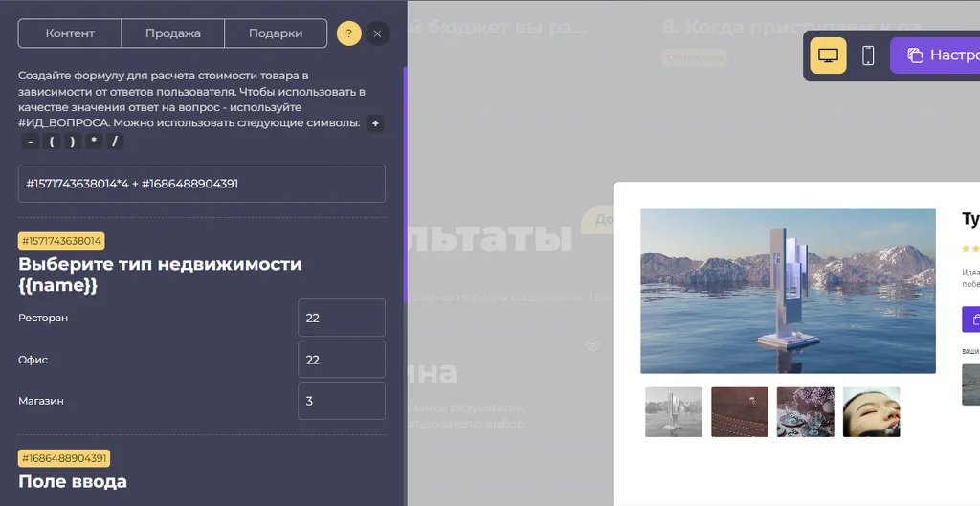Close the formula settings panel
Screen dimensions: 980x506
(x=377, y=33)
